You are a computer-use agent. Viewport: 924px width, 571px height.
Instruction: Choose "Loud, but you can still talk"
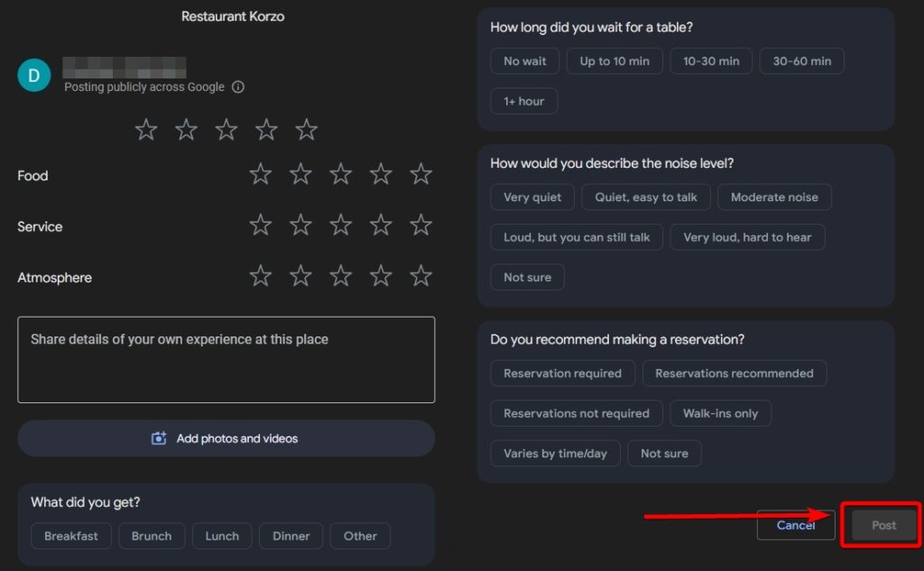tap(576, 237)
